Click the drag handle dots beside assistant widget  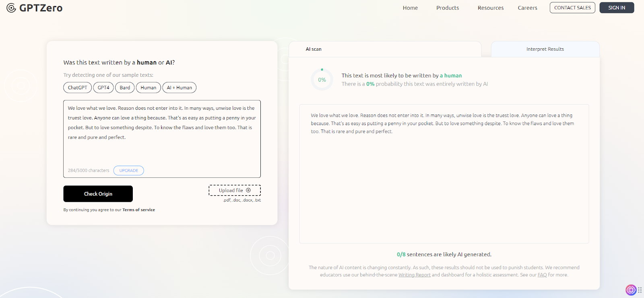coord(640,290)
